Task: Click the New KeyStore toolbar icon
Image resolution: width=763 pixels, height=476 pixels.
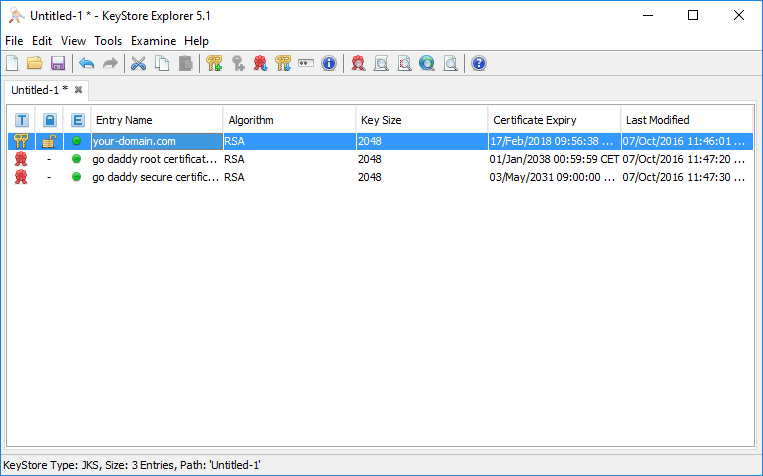Action: pos(12,64)
